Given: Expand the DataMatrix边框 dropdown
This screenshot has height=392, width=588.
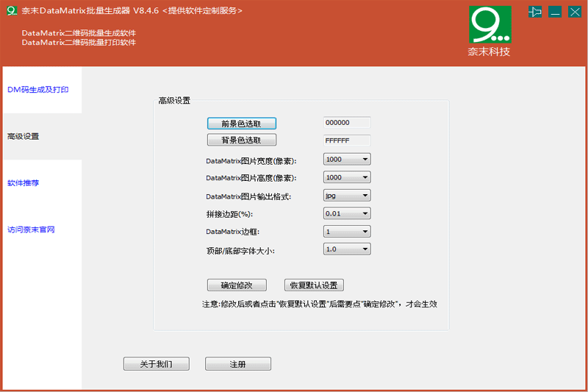Looking at the screenshot, I should pyautogui.click(x=347, y=232).
